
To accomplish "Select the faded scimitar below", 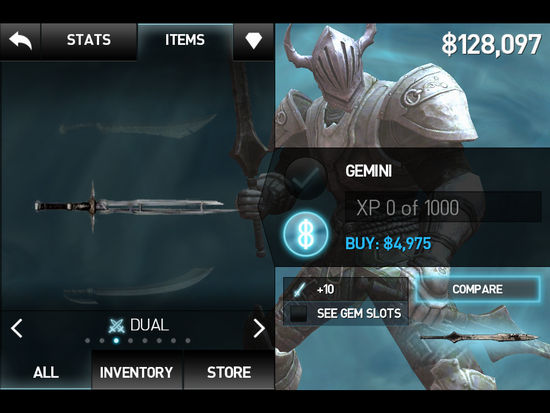I will pyautogui.click(x=139, y=286).
